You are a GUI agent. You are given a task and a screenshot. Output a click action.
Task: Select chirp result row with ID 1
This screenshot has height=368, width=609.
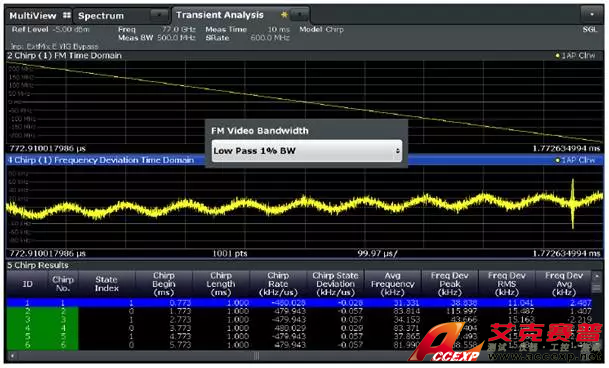298,303
